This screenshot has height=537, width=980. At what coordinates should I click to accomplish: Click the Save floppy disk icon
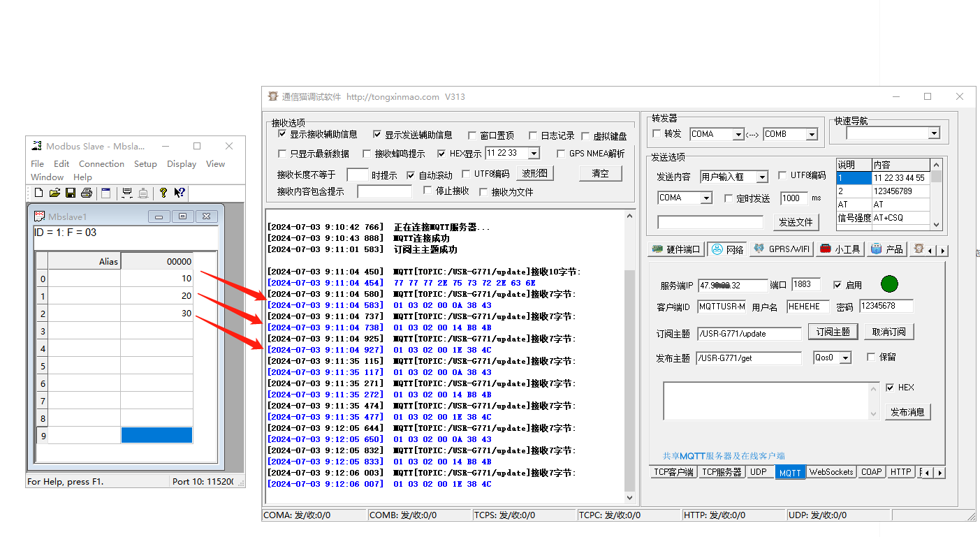point(70,193)
